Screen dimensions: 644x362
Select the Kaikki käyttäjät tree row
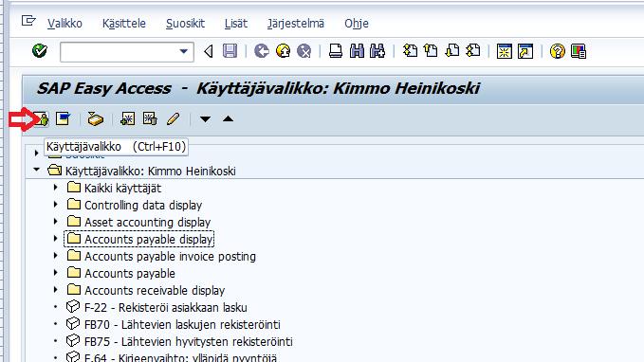(122, 189)
